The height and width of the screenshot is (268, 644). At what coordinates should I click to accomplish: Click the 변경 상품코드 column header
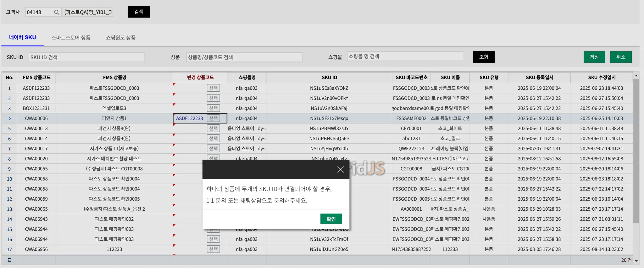coord(200,77)
